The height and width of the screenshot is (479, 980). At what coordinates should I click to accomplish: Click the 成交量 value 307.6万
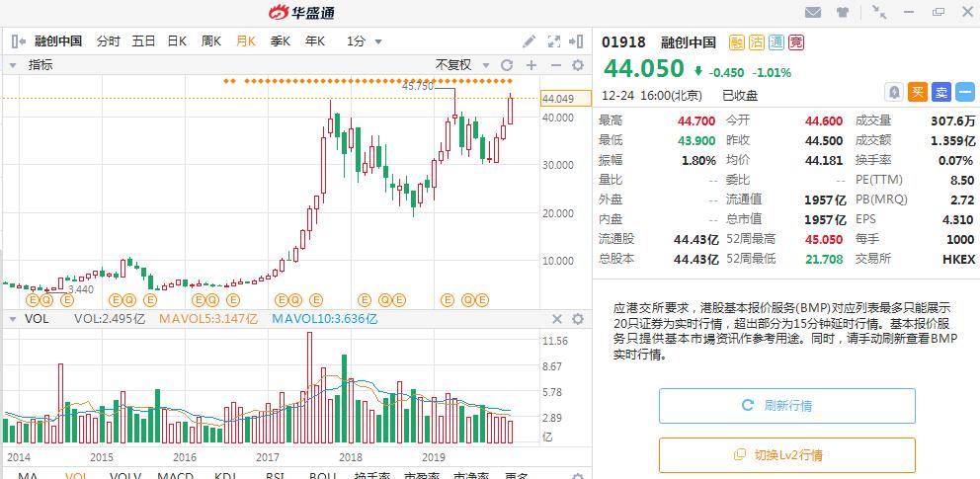point(952,121)
